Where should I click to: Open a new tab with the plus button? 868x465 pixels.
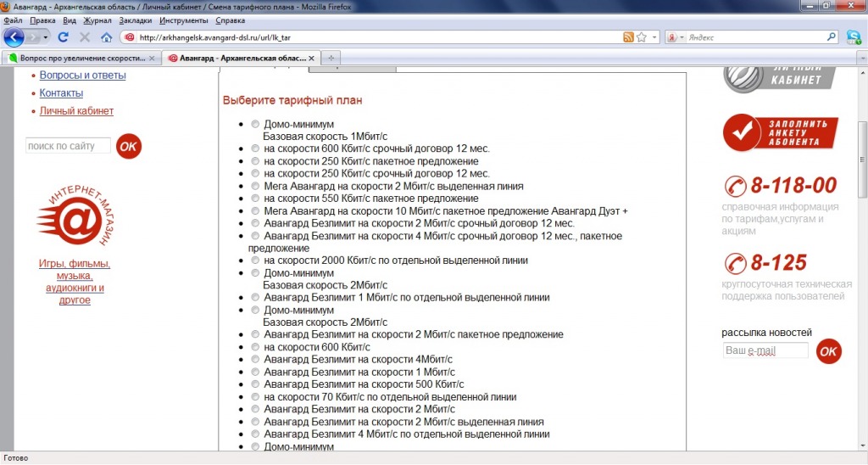[331, 58]
